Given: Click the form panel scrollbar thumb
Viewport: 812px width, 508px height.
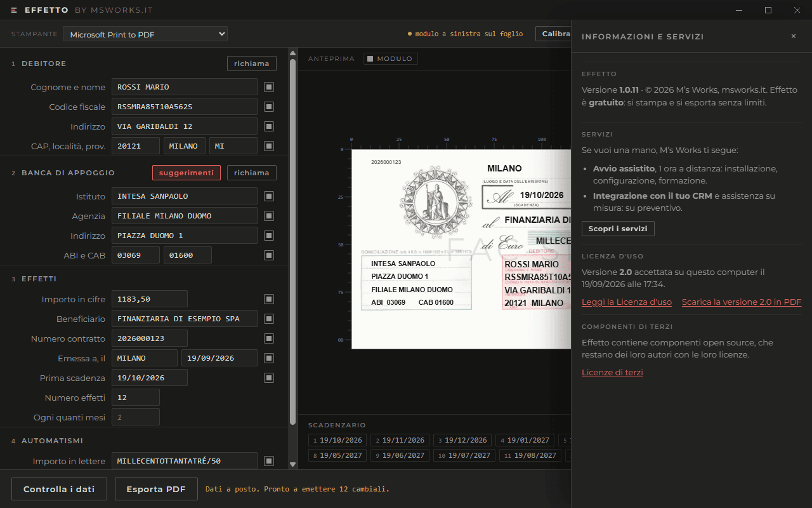Looking at the screenshot, I should [x=292, y=242].
